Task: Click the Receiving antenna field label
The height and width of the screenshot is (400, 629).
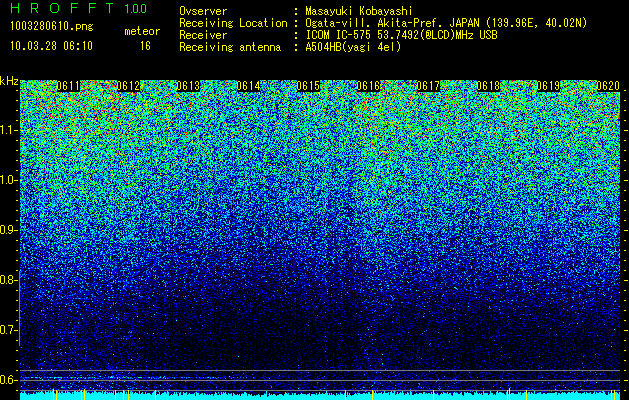Action: [230, 47]
